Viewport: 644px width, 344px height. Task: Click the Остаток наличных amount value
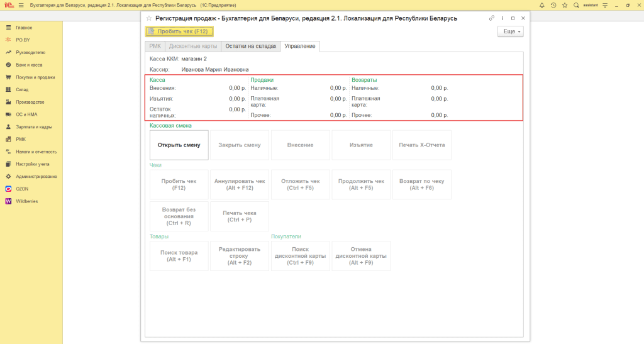[x=237, y=109]
